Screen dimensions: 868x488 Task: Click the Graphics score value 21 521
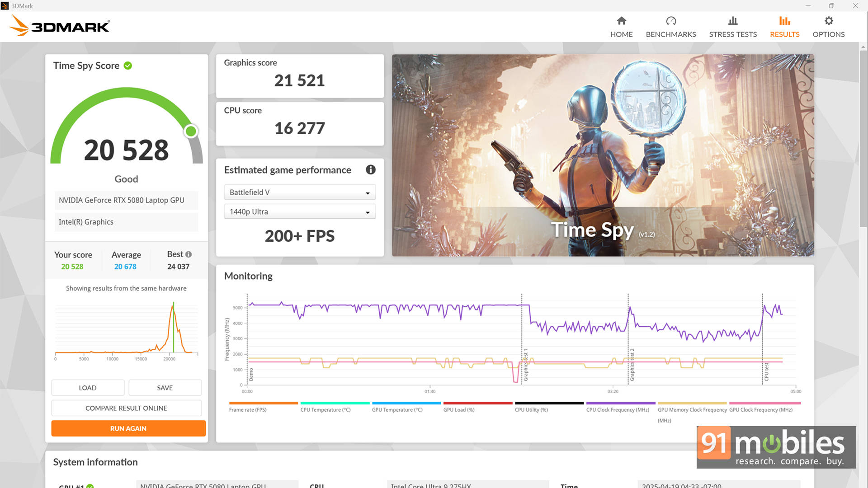299,81
